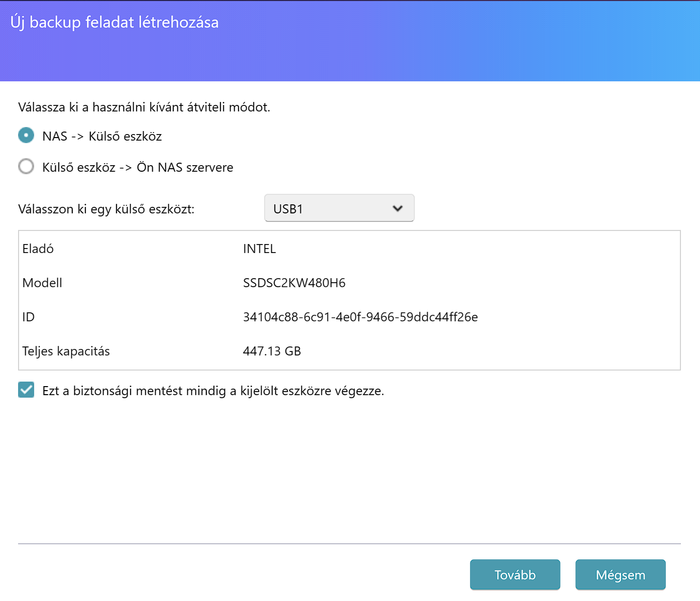Click the INTEL vendor value
Screen dimensions: 700x601
[260, 249]
